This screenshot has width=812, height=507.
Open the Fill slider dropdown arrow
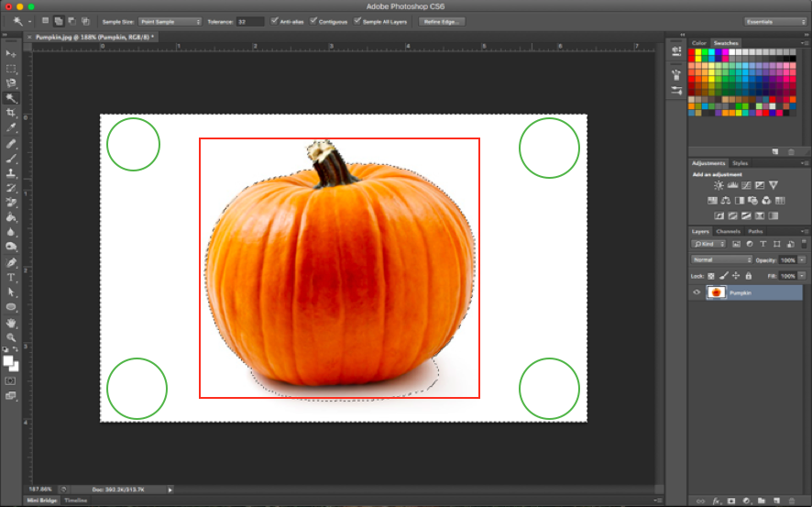[x=802, y=276]
